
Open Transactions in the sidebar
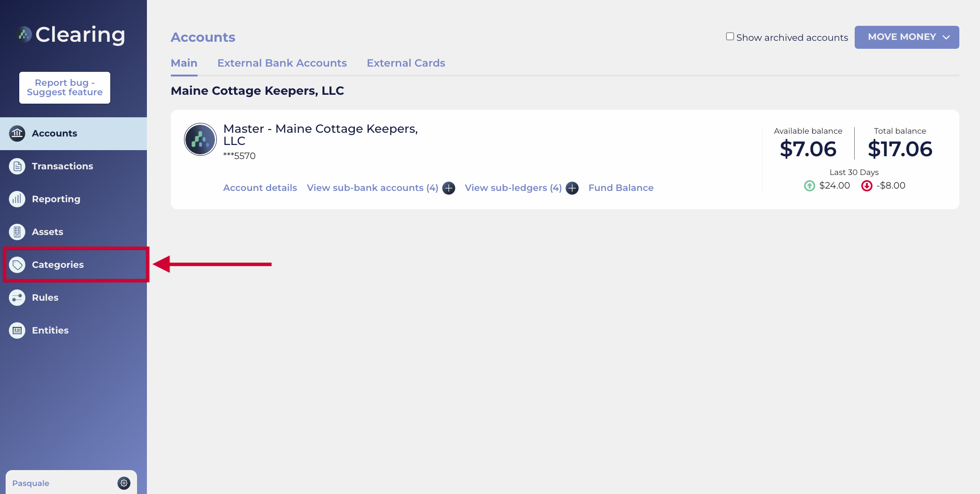coord(73,166)
